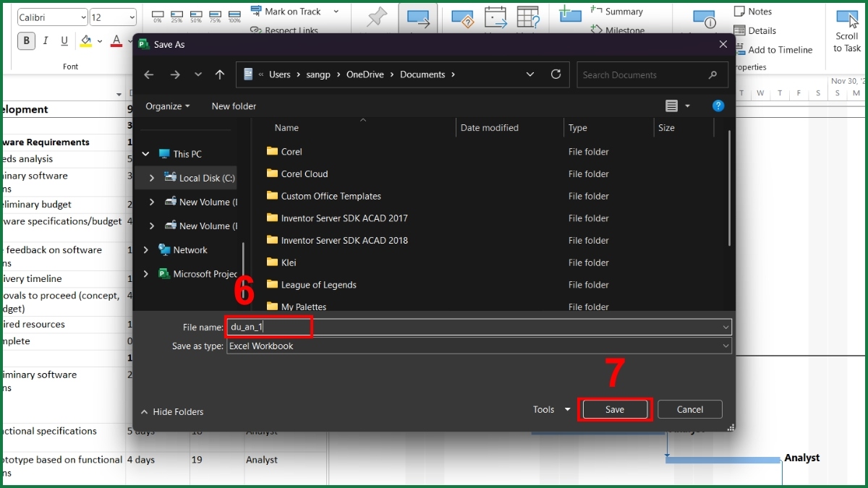The width and height of the screenshot is (868, 488).
Task: Toggle italic formatting
Action: point(45,40)
